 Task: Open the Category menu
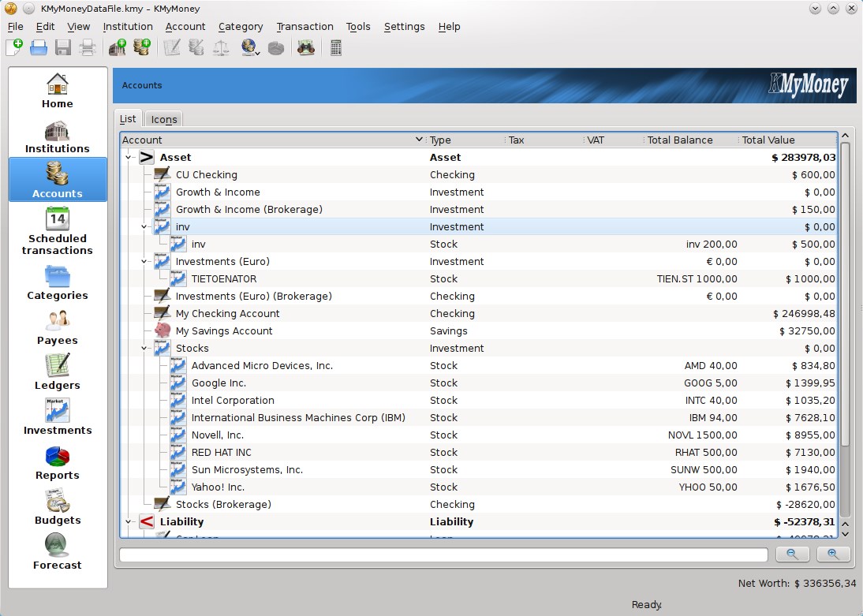click(241, 27)
